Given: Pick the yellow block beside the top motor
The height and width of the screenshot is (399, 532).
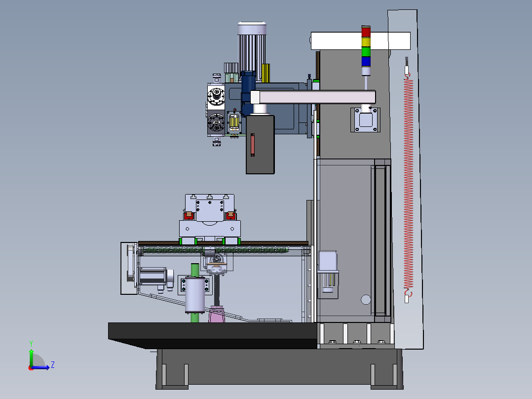Looking at the screenshot, I should [x=266, y=73].
